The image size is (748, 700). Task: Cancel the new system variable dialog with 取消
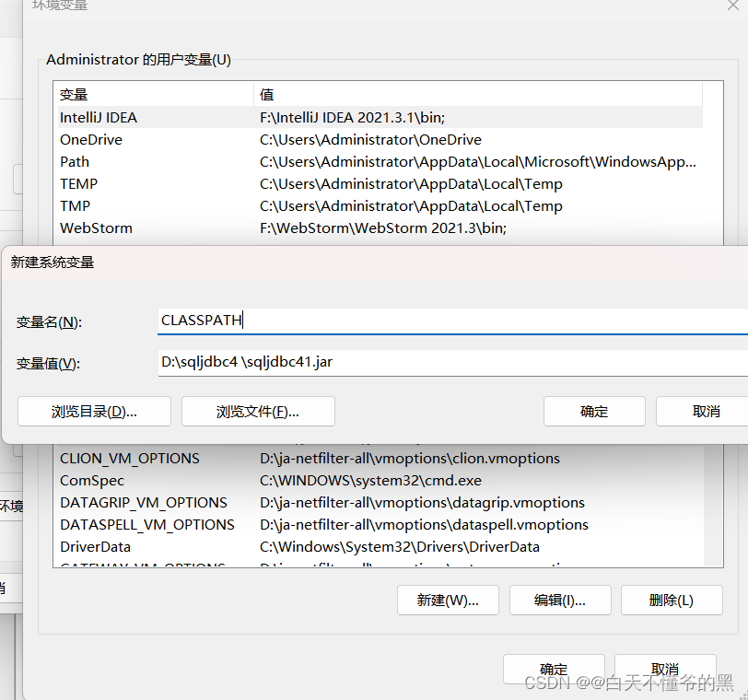tap(702, 412)
